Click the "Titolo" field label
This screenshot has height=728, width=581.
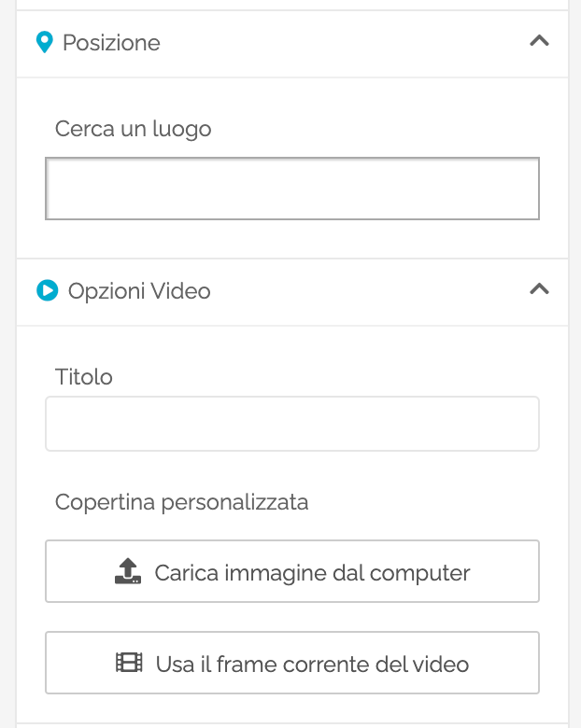(x=84, y=377)
